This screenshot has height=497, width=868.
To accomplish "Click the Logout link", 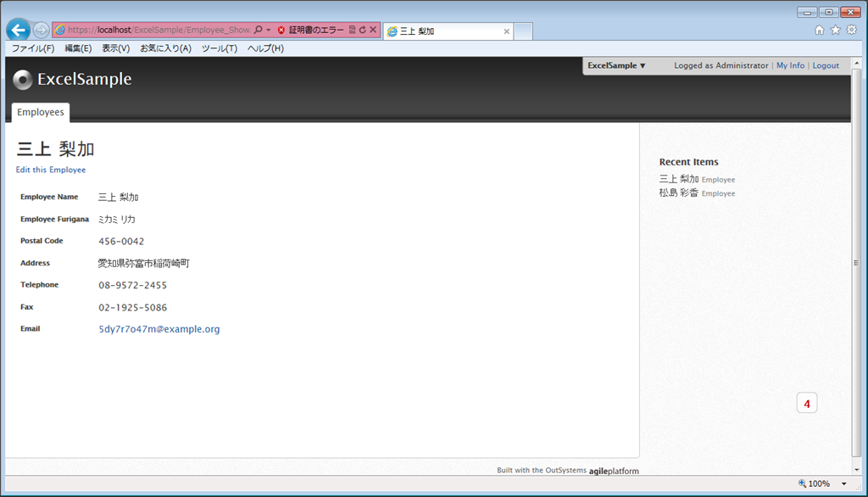I will 826,65.
